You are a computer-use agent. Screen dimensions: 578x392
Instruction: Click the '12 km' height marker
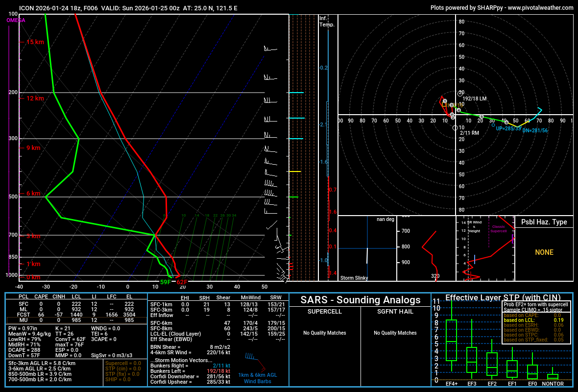coord(35,98)
